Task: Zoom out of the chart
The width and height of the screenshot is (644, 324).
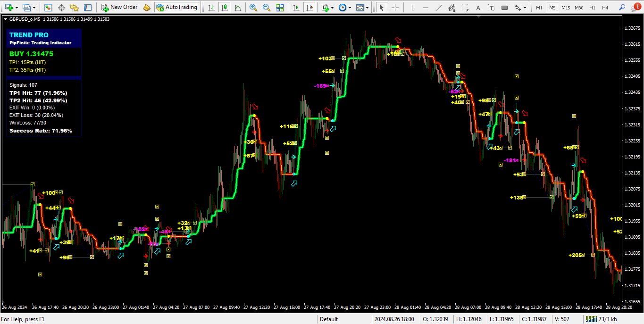Action: (266, 7)
